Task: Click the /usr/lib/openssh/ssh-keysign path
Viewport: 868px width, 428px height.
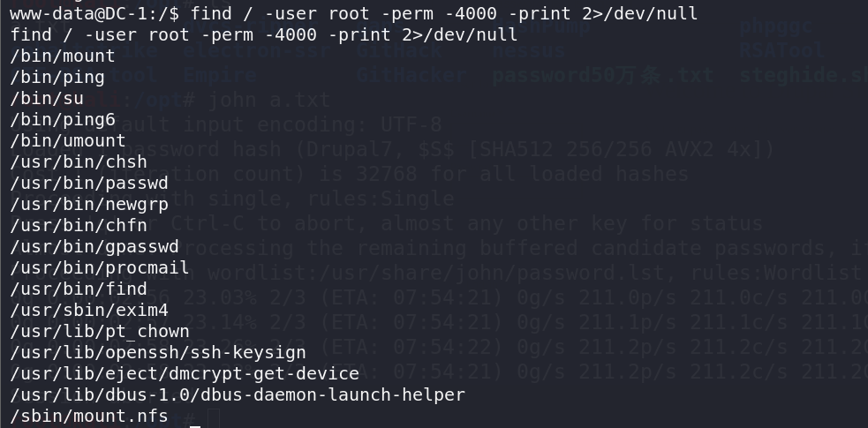Action: [x=157, y=352]
